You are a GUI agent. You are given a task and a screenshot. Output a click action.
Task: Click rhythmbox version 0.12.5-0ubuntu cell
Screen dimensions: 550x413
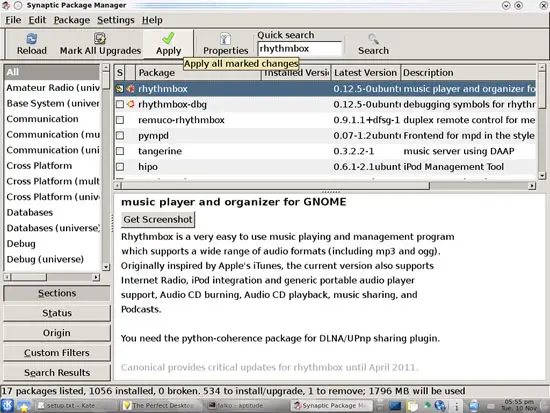366,89
